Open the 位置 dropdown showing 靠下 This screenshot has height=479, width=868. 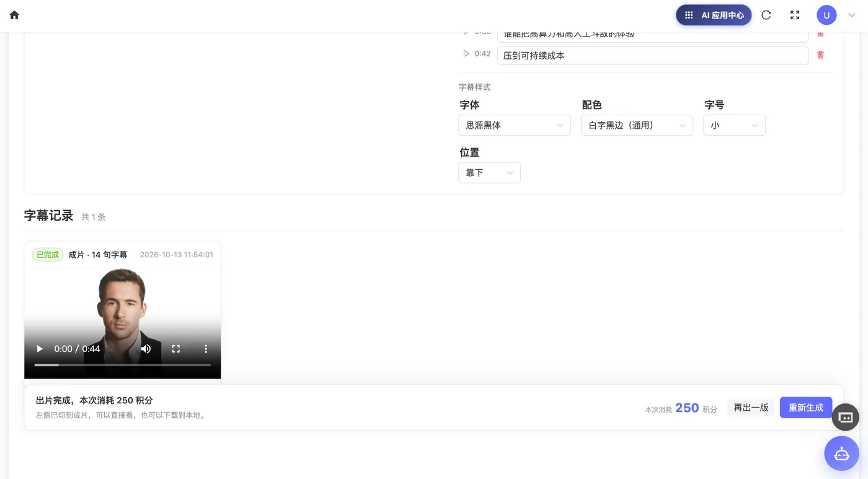click(489, 173)
